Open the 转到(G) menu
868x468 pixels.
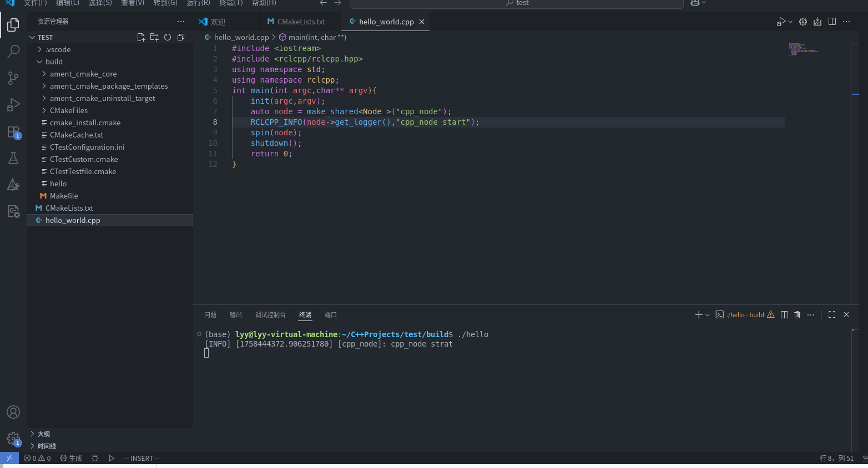[x=165, y=3]
